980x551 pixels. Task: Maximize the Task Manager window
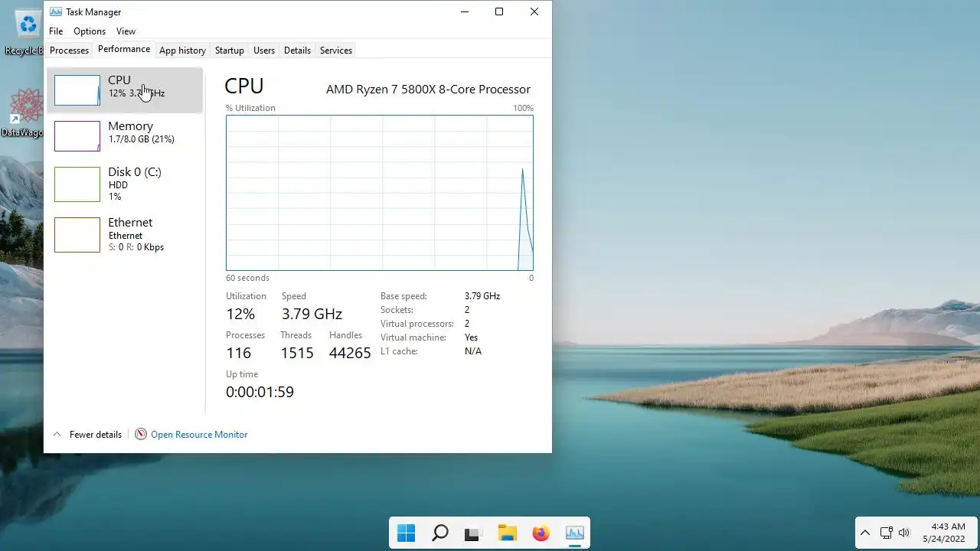click(x=499, y=11)
